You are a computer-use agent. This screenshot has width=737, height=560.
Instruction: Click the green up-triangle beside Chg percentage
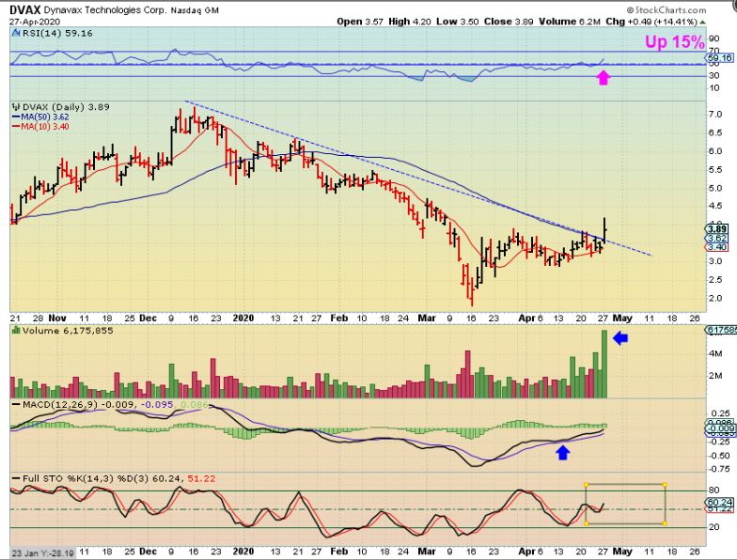click(703, 22)
